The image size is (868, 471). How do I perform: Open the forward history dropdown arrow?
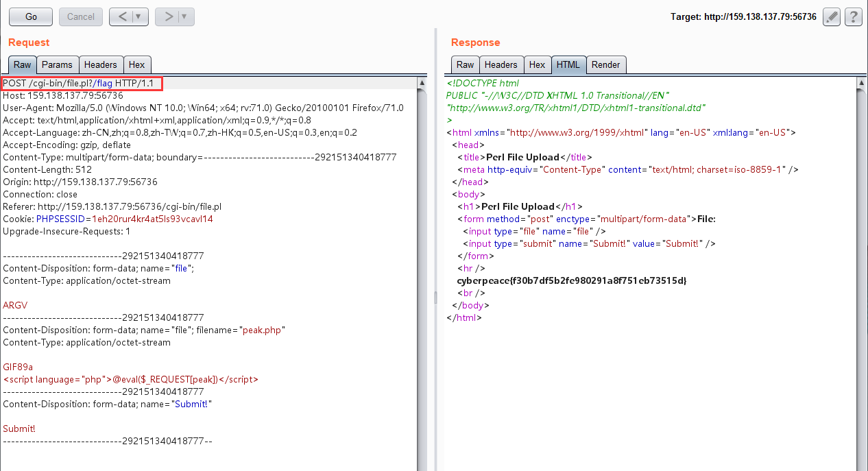click(185, 16)
